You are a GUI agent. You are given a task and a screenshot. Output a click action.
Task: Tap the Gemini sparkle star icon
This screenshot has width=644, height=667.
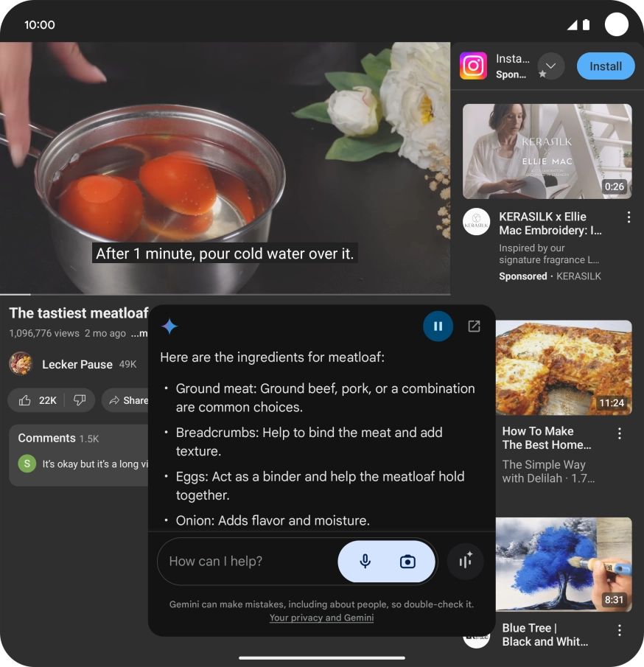(x=169, y=326)
